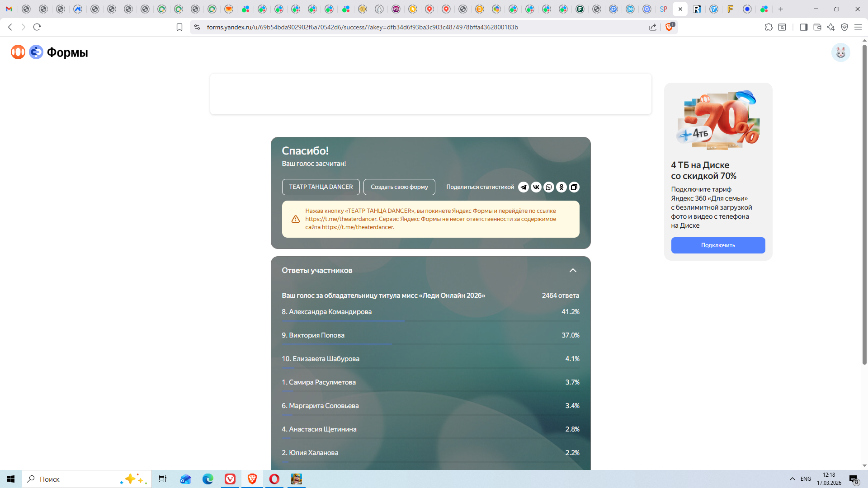
Task: Open the browser hamburger main menu
Action: coord(858,27)
